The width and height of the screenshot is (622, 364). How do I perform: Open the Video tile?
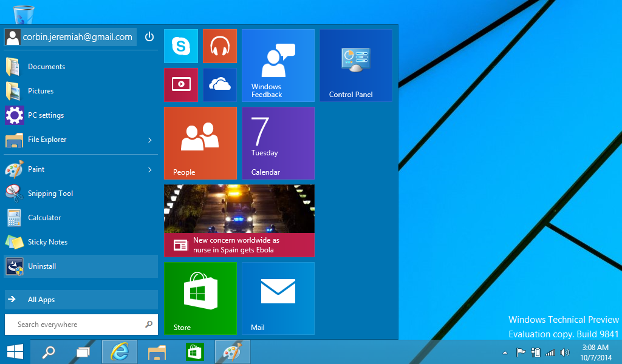(x=181, y=85)
